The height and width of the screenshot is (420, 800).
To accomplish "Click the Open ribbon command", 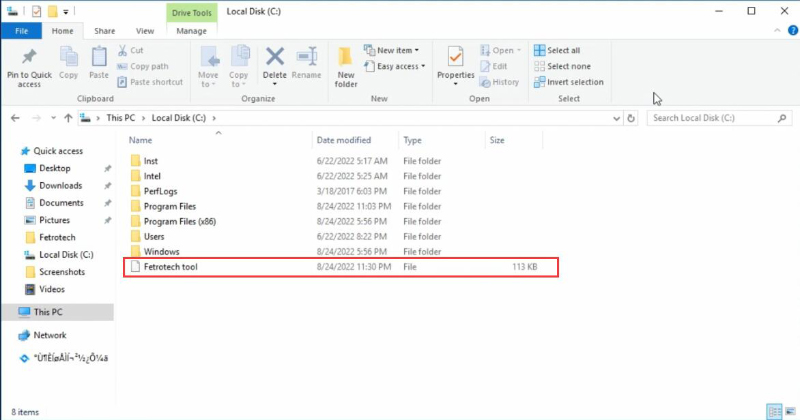I will 500,50.
